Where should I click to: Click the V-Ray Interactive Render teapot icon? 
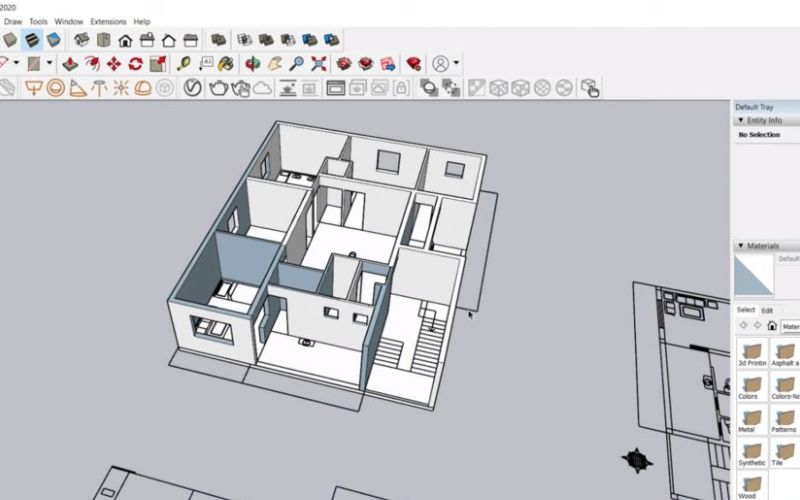(x=240, y=88)
